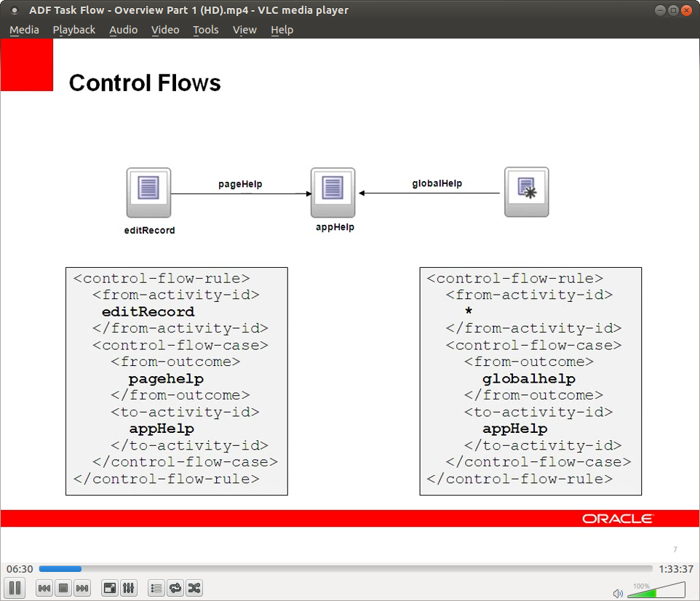The image size is (700, 601).
Task: Pause the video playback
Action: (x=15, y=588)
